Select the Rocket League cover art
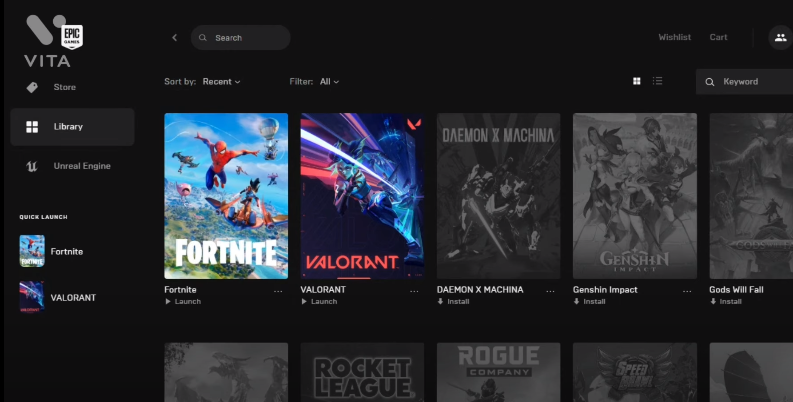 click(x=362, y=372)
